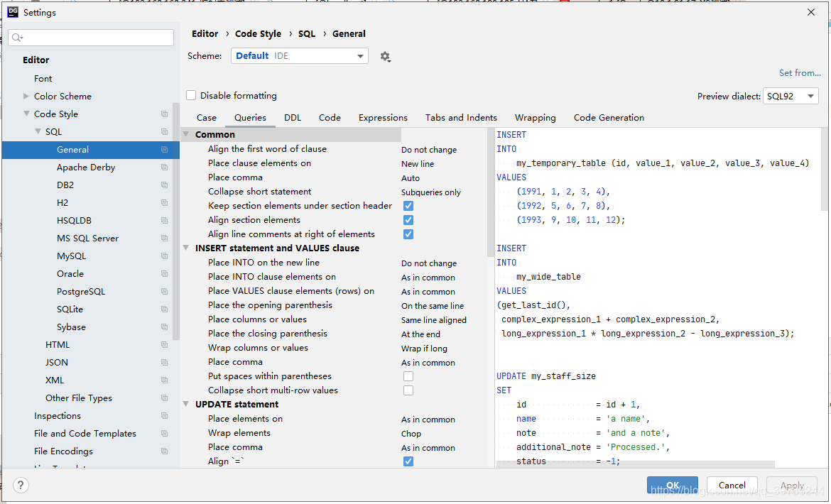
Task: Click the copy icon beside SQLite
Action: (164, 309)
